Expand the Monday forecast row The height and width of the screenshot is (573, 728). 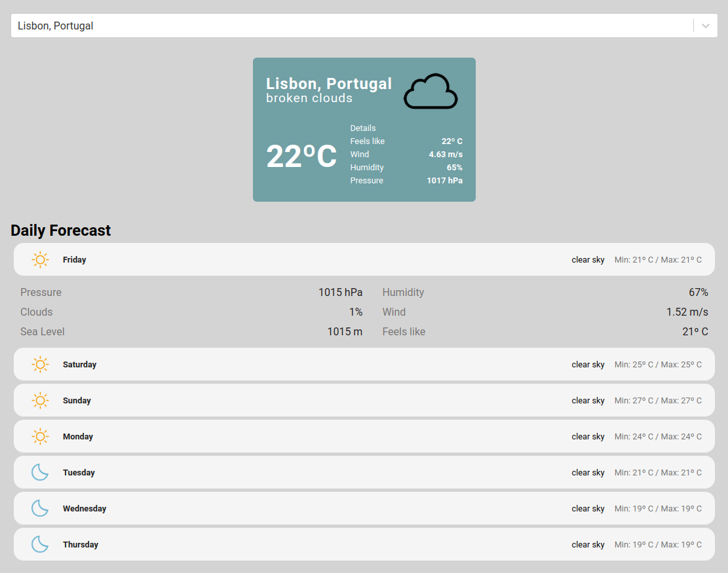tap(364, 436)
